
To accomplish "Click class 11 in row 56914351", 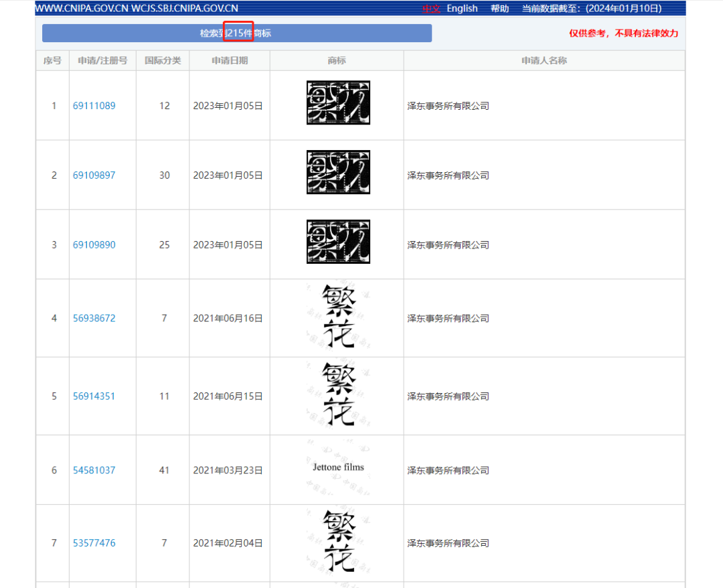I will (165, 396).
